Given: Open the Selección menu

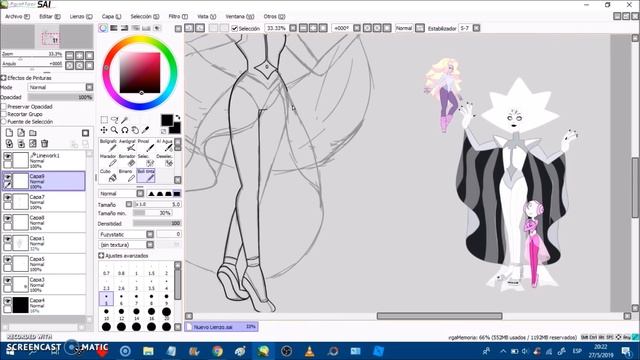Looking at the screenshot, I should [144, 16].
